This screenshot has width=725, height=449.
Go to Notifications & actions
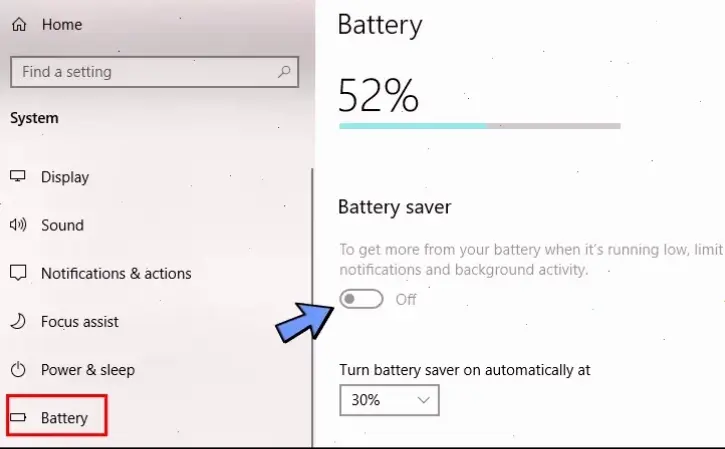116,273
